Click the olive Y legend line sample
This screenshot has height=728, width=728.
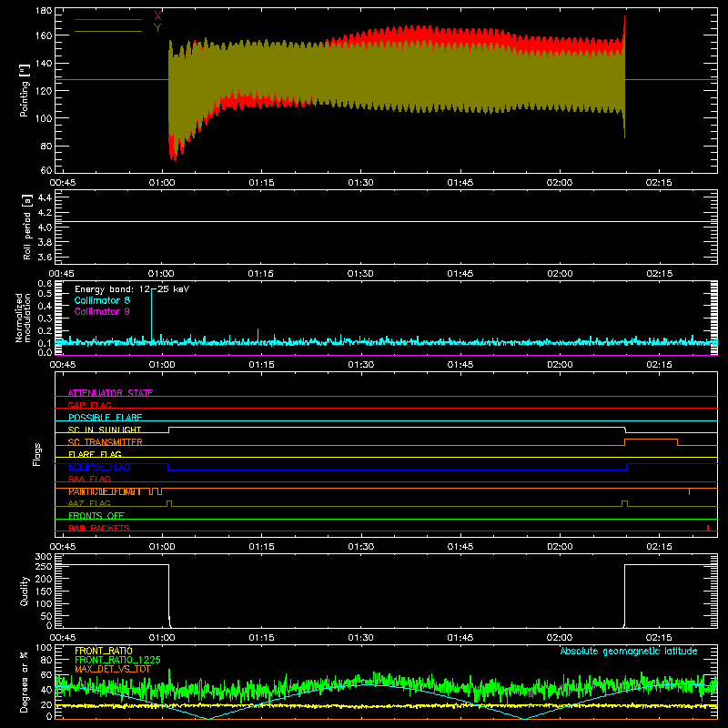tap(107, 32)
